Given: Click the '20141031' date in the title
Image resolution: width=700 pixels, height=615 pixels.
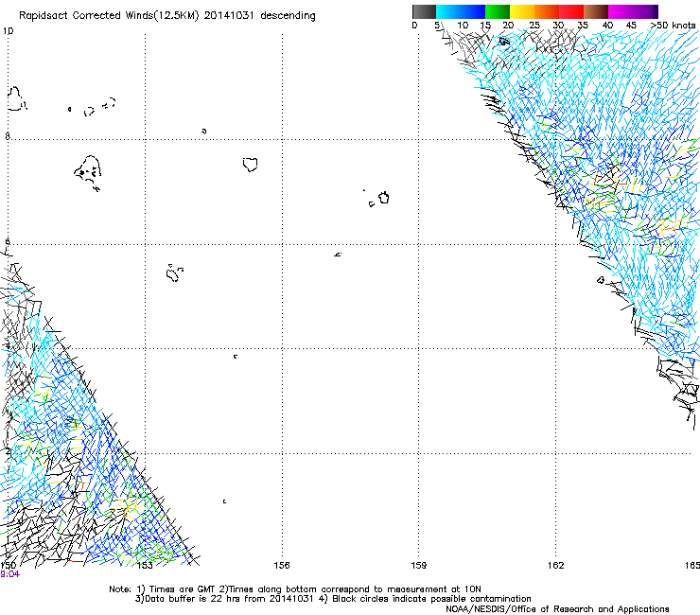Looking at the screenshot, I should click(x=229, y=16).
